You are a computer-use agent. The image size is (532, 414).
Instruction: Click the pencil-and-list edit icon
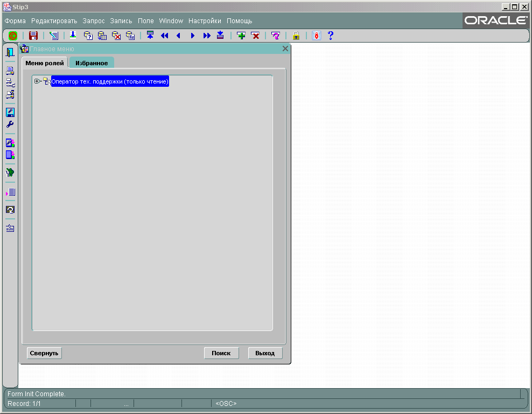point(54,36)
